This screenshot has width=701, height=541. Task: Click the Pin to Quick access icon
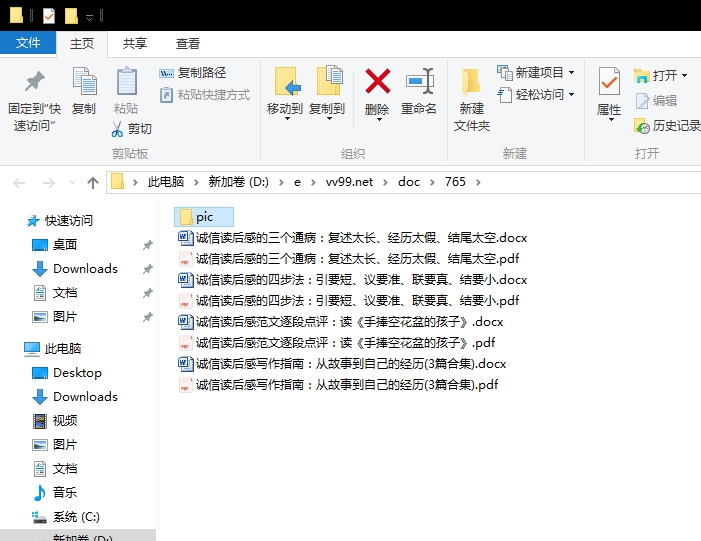34,82
